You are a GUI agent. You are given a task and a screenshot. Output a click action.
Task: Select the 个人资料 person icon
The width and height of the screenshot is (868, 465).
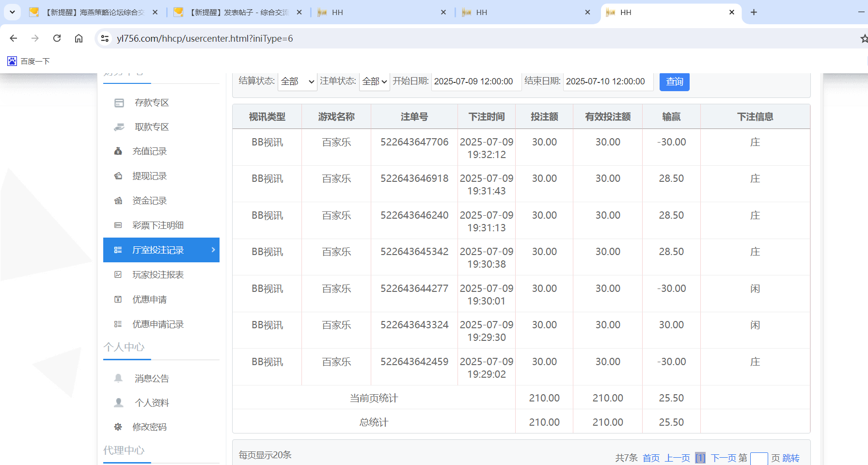tap(118, 402)
